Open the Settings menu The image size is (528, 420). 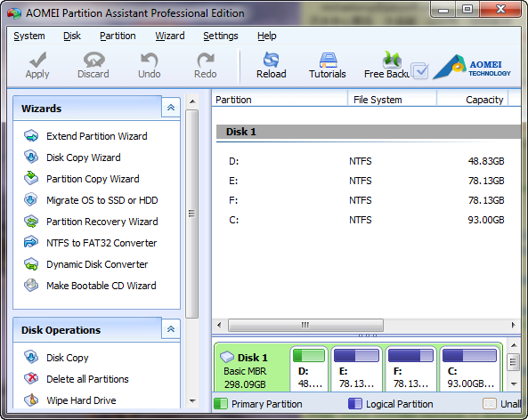(221, 36)
